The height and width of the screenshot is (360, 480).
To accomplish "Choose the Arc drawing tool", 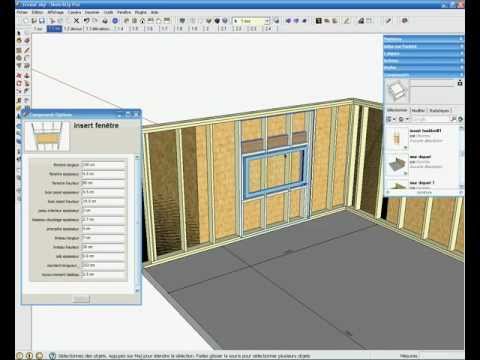I will click(27, 58).
